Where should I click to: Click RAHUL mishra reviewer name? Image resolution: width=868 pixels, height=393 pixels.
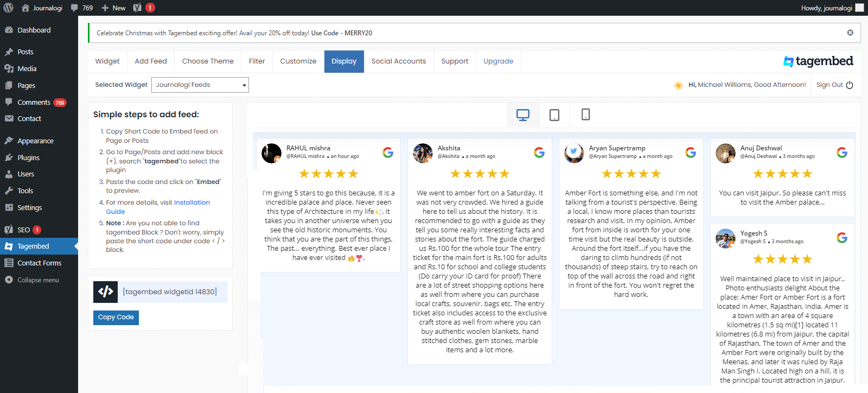pyautogui.click(x=308, y=148)
